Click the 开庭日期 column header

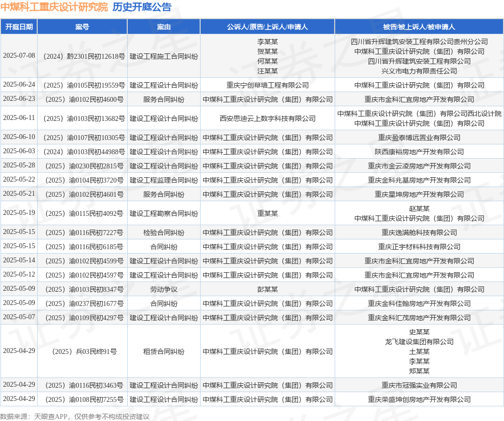pos(19,27)
